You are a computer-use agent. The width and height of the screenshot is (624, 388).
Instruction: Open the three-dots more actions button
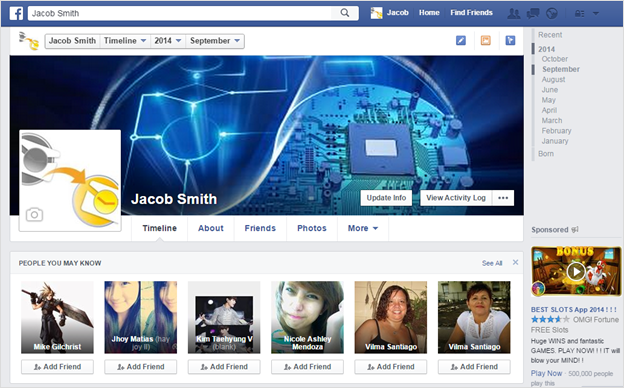click(503, 198)
